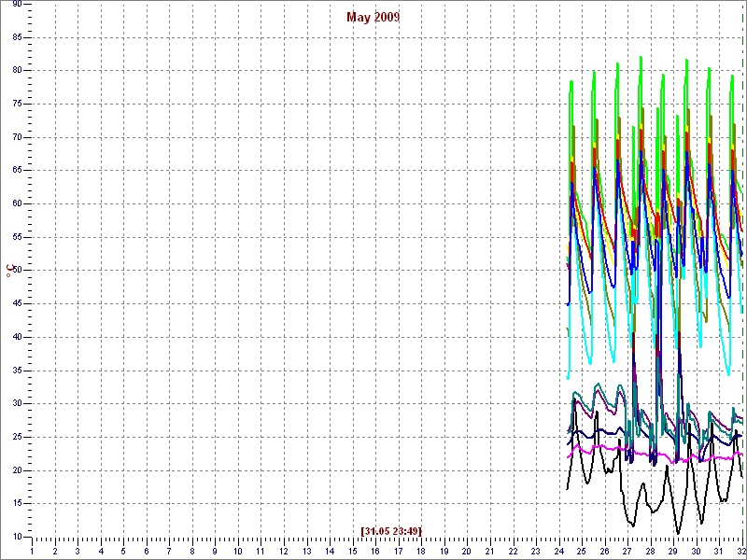
Task: Click the "[31.05 23:49]" timestamp label
Action: pyautogui.click(x=391, y=531)
